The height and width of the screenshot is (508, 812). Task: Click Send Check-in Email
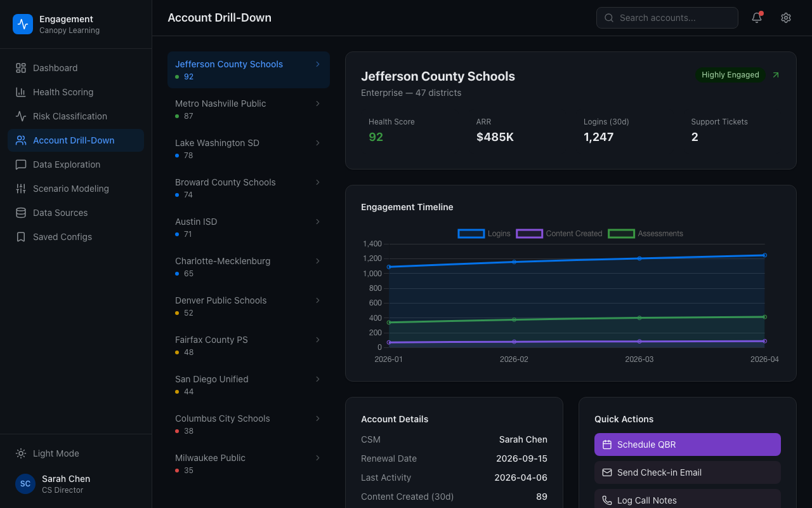pyautogui.click(x=687, y=472)
